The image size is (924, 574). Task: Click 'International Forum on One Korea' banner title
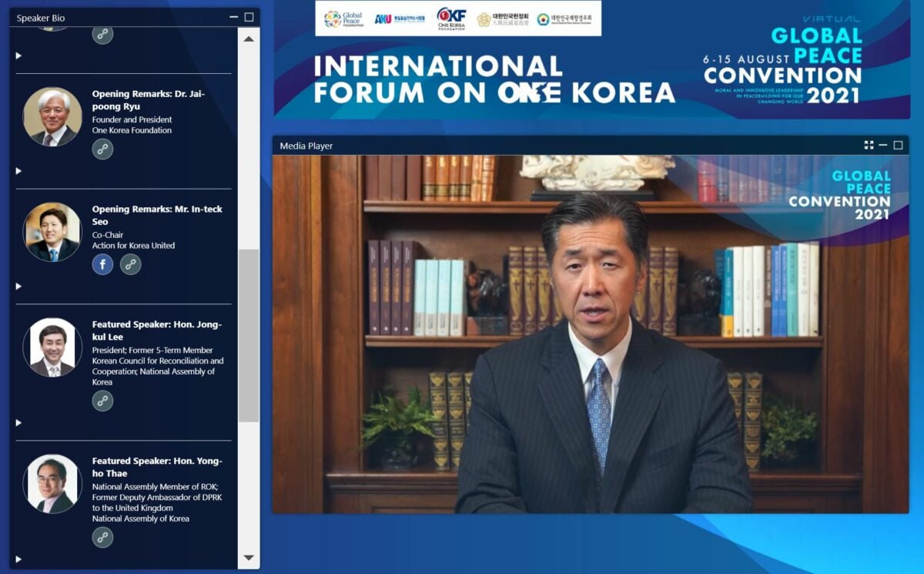(494, 79)
